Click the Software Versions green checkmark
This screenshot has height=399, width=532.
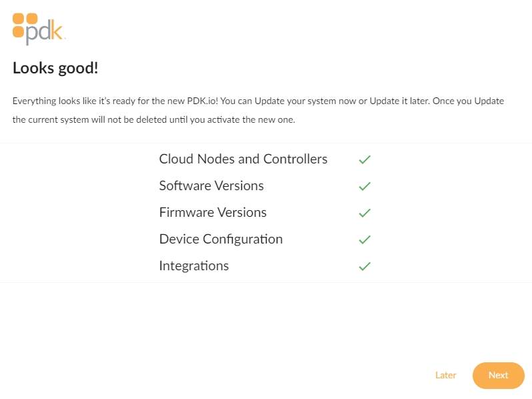tap(365, 186)
